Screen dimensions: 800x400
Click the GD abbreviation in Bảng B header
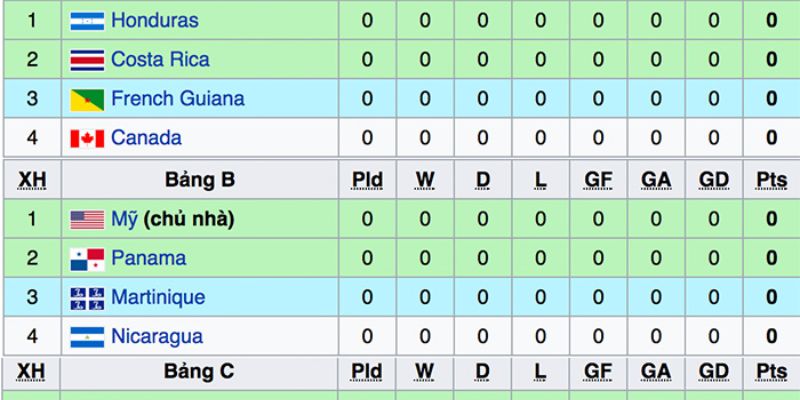coord(714,180)
